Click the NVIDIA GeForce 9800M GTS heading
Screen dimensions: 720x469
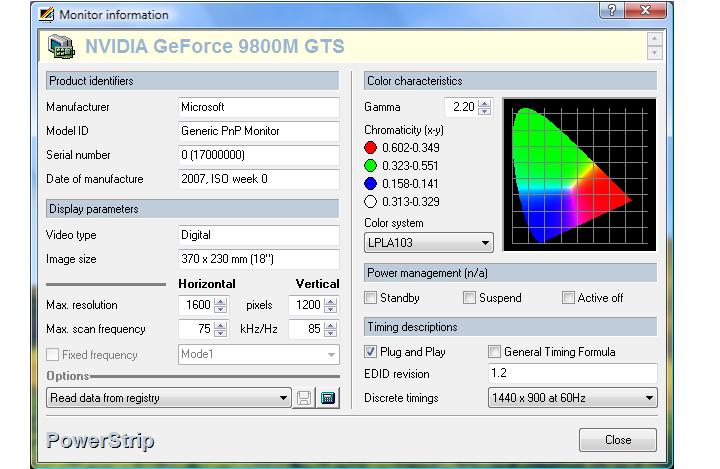(214, 46)
